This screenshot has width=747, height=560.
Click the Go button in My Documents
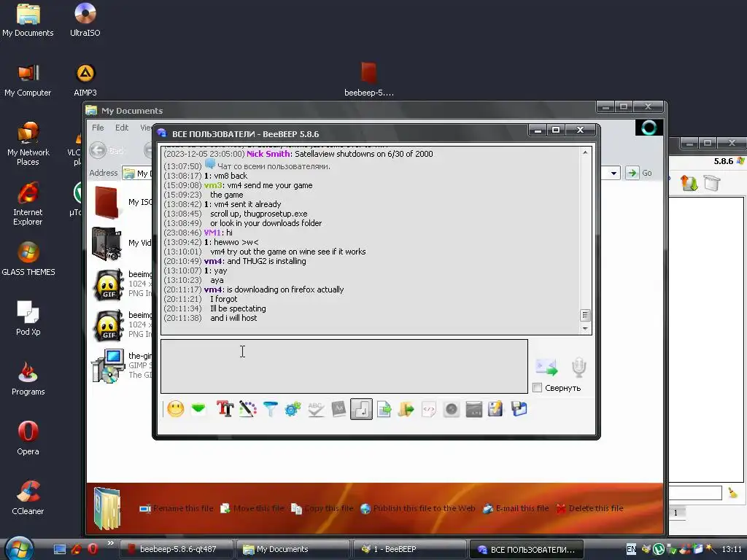click(x=638, y=173)
